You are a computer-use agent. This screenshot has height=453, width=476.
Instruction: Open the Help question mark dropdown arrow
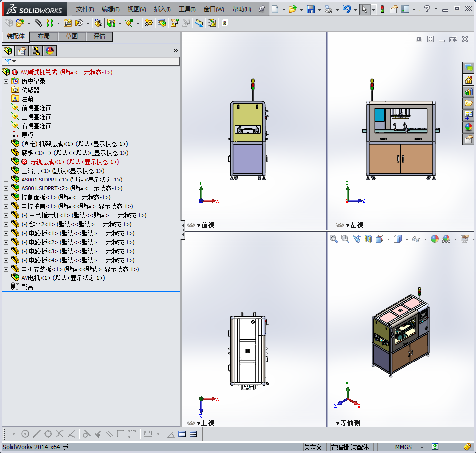[436, 9]
